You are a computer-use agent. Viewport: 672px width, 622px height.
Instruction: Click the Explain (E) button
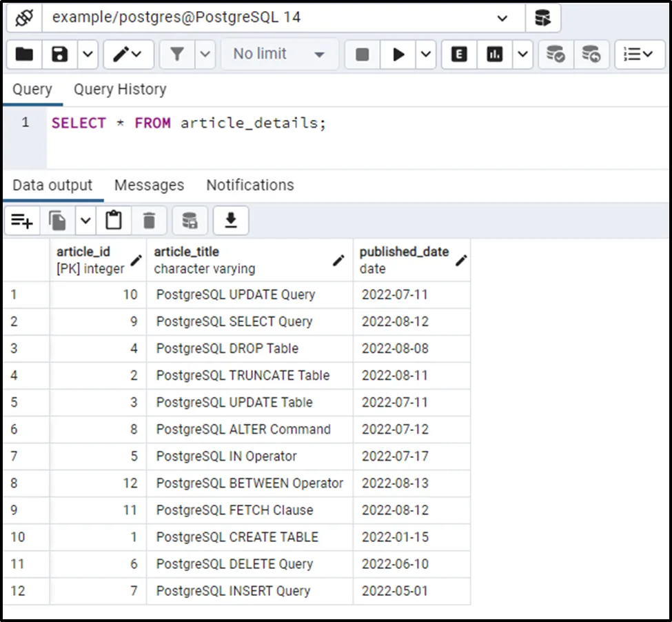point(459,54)
